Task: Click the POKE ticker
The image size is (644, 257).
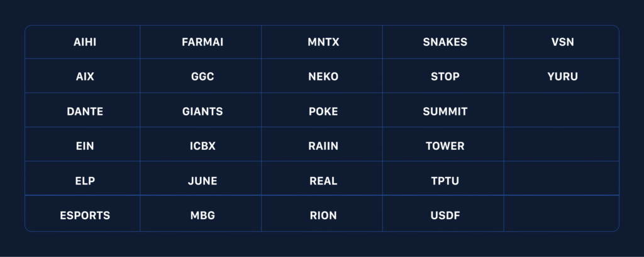Action: (323, 111)
